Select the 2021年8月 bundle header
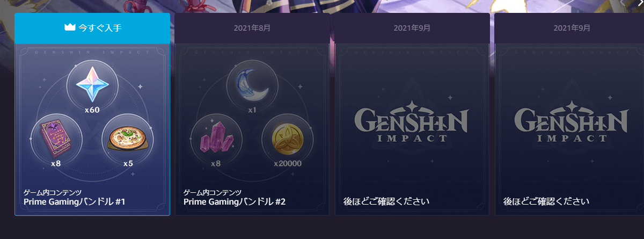 252,28
